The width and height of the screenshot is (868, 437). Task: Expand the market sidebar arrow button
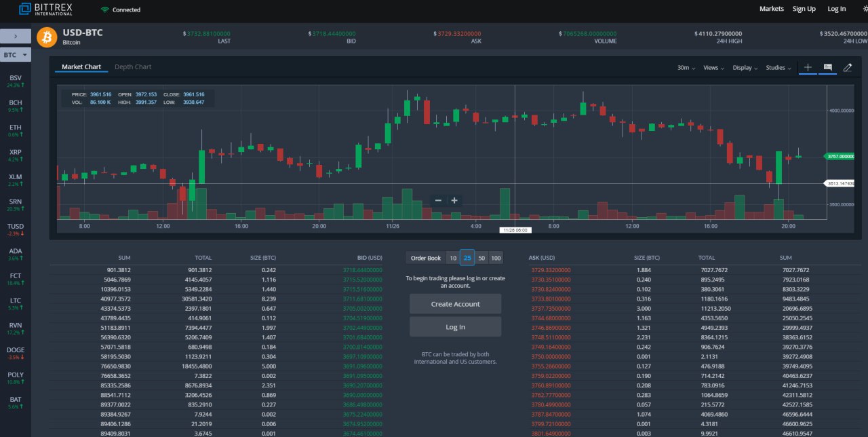click(x=16, y=36)
